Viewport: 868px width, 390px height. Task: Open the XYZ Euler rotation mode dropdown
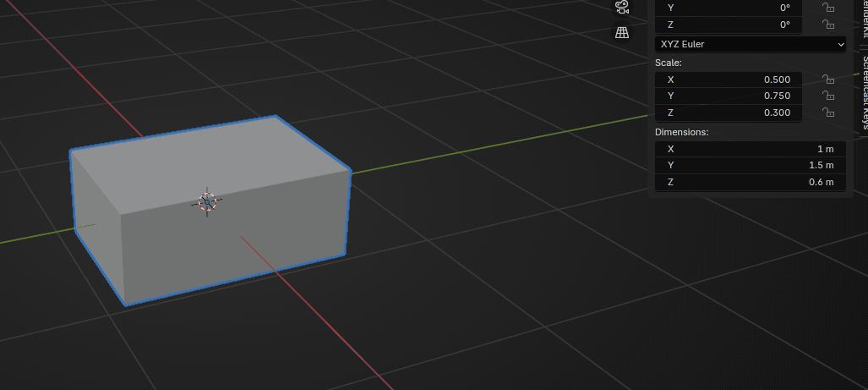coord(750,44)
